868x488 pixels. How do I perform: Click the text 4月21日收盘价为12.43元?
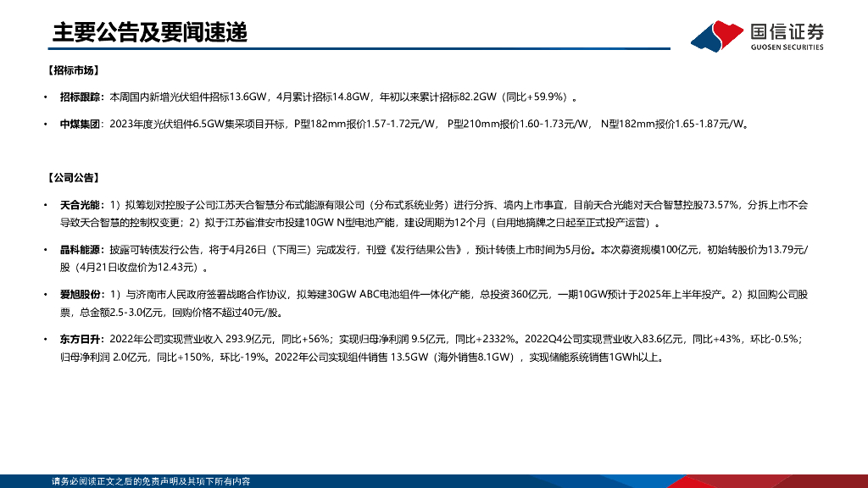pos(138,268)
